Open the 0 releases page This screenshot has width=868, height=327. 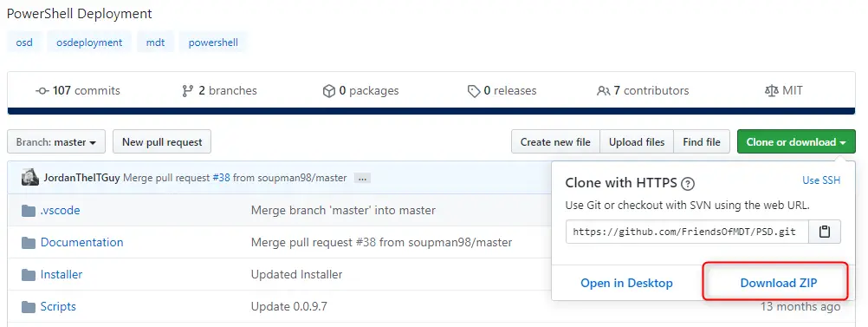click(x=502, y=90)
